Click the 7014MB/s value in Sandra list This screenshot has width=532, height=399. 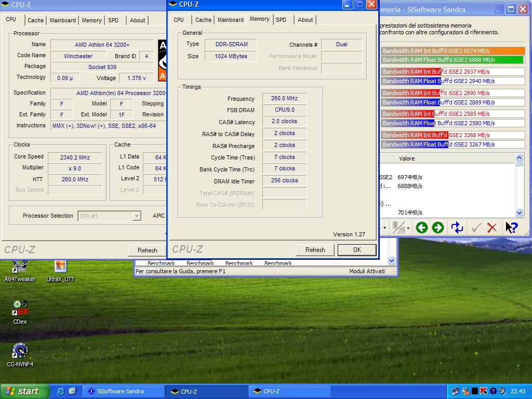coord(410,212)
